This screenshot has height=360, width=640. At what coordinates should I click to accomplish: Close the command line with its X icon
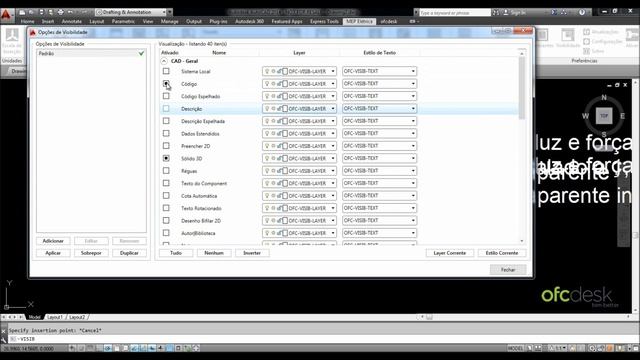tap(4, 330)
